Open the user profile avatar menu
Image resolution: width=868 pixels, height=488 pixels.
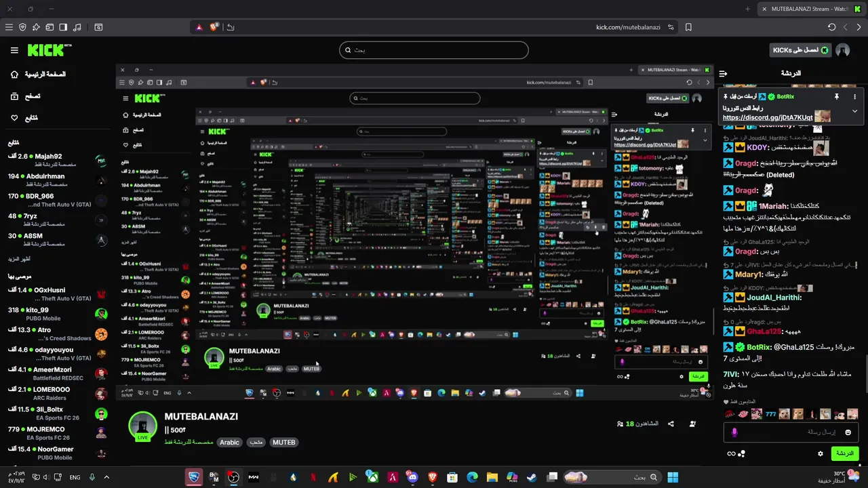(x=843, y=50)
